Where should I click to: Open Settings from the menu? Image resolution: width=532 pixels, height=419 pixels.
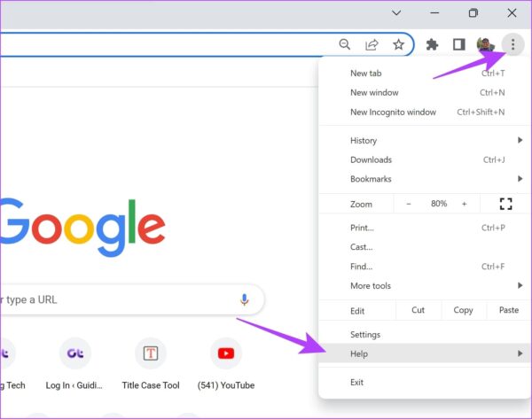365,335
